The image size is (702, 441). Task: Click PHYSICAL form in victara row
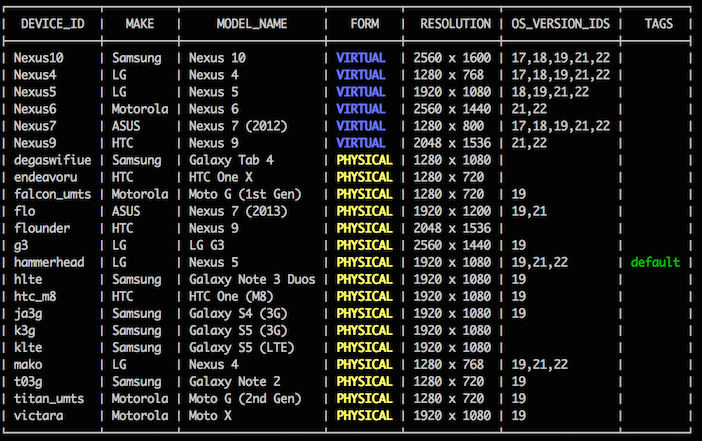[364, 415]
